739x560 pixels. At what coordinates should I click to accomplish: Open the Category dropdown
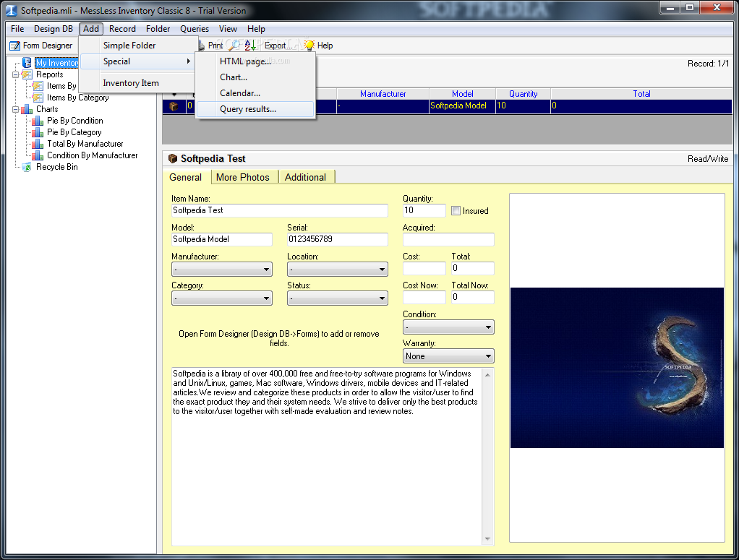pos(222,298)
